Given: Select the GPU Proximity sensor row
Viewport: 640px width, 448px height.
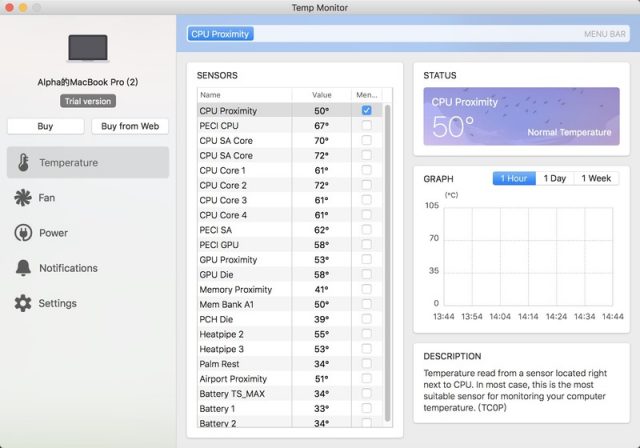Looking at the screenshot, I should pyautogui.click(x=290, y=259).
